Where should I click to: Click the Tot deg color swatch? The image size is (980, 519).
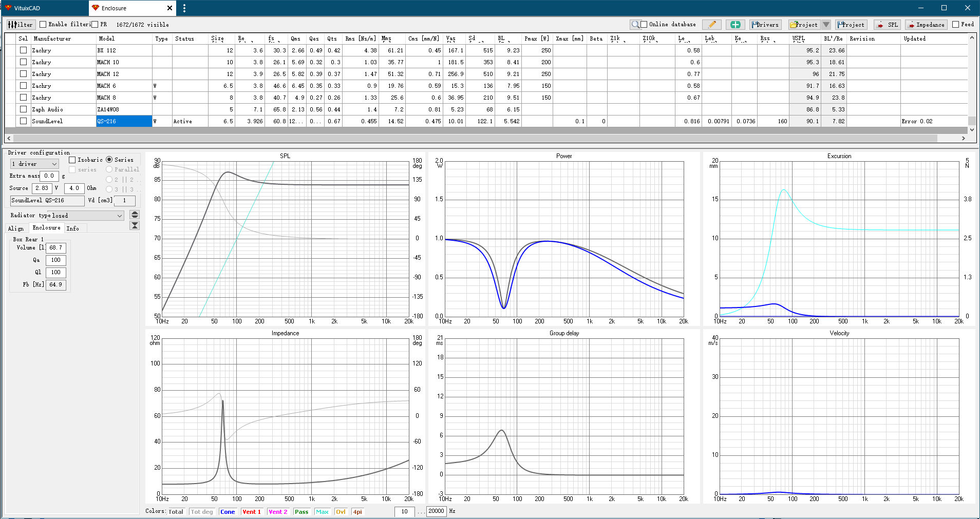coord(202,512)
